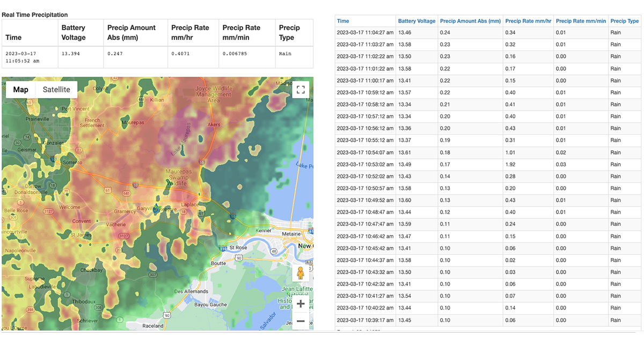This screenshot has width=644, height=338.
Task: Sort by the Precip Type column
Action: 625,21
